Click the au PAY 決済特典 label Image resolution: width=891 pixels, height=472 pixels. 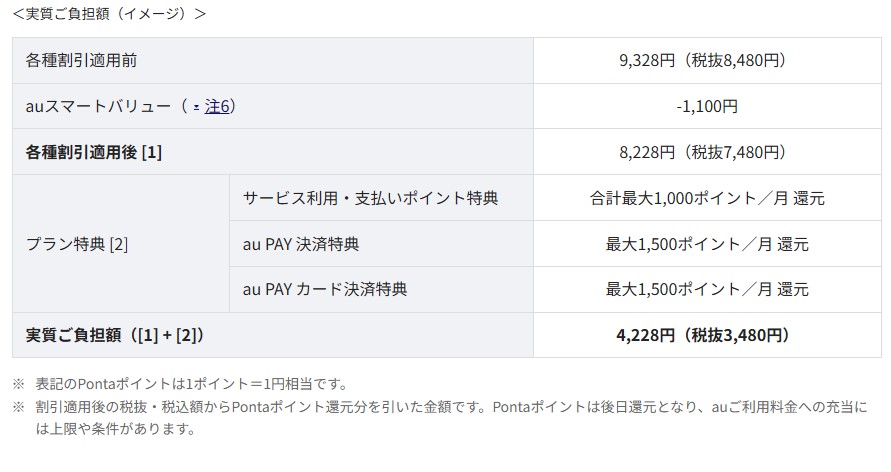pos(301,244)
